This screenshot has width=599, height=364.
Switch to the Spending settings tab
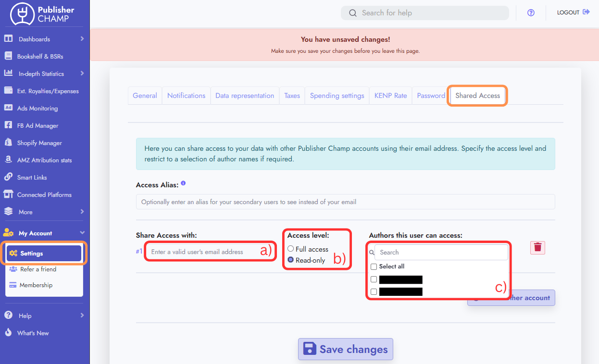coord(337,96)
